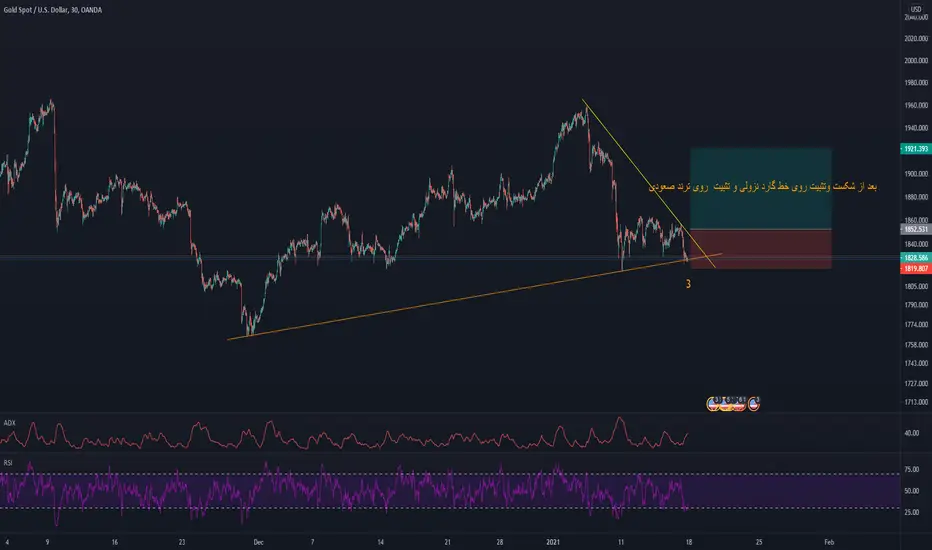Click the 1819.807 stop-loss price label
Screen dimensions: 932x550
pyautogui.click(x=916, y=269)
